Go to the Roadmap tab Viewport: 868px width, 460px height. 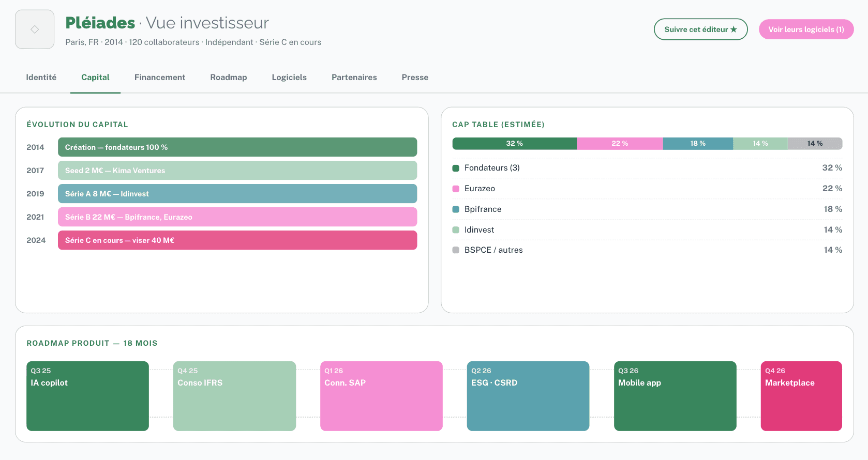pyautogui.click(x=229, y=78)
